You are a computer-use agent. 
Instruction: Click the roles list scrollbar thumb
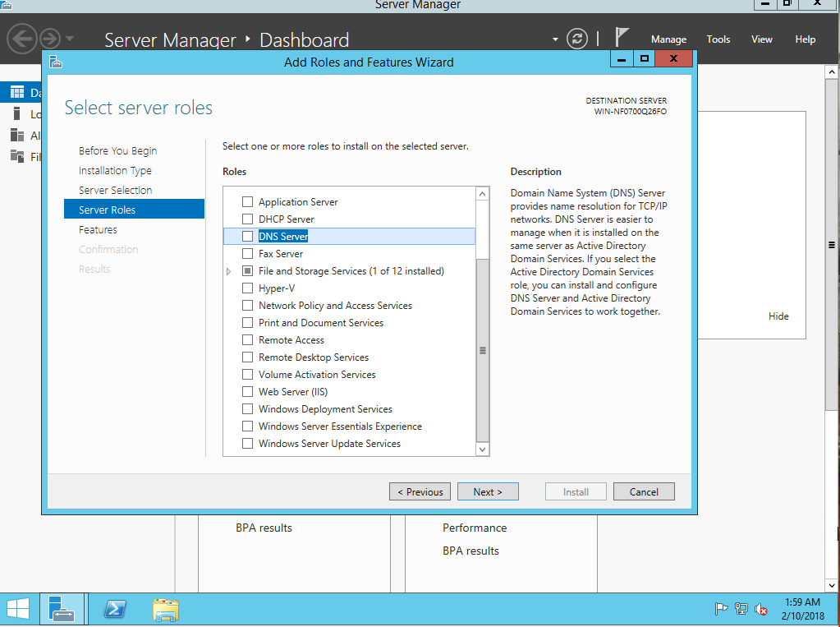[x=483, y=350]
